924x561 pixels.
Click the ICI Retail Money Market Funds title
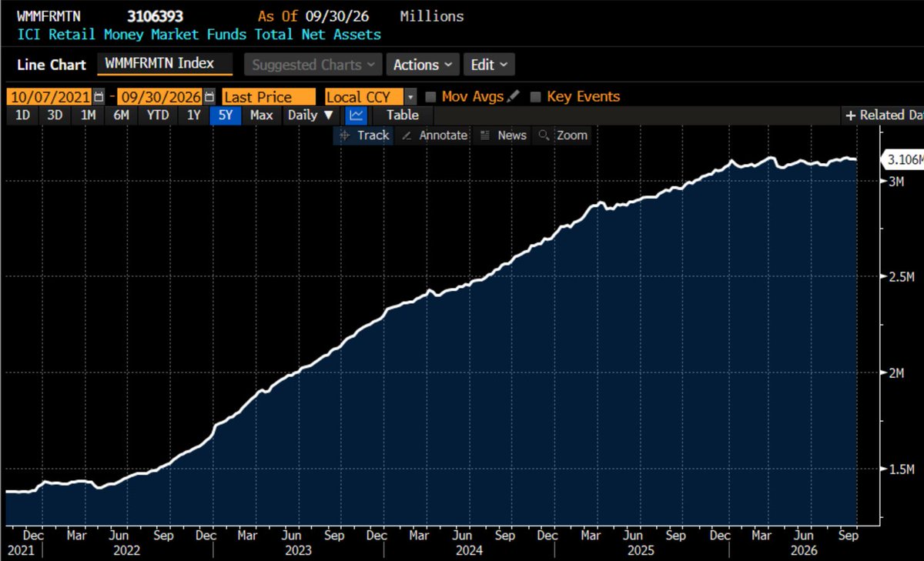(x=199, y=34)
